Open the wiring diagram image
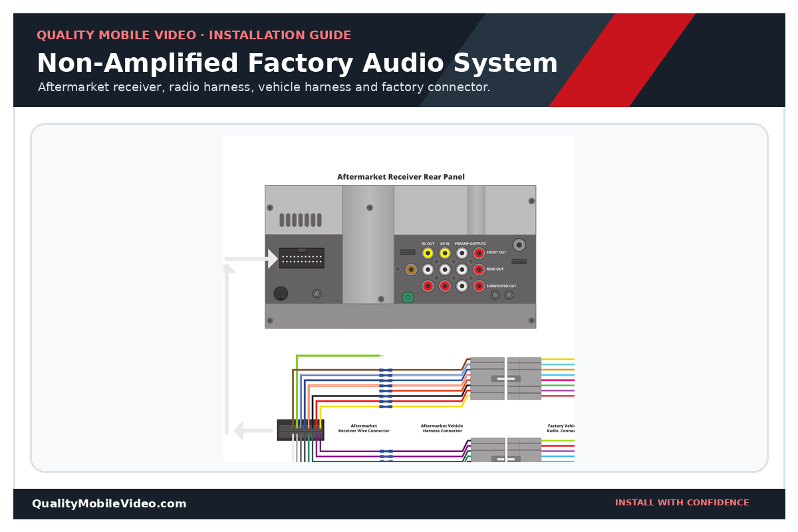This screenshot has height=532, width=798. (399, 299)
